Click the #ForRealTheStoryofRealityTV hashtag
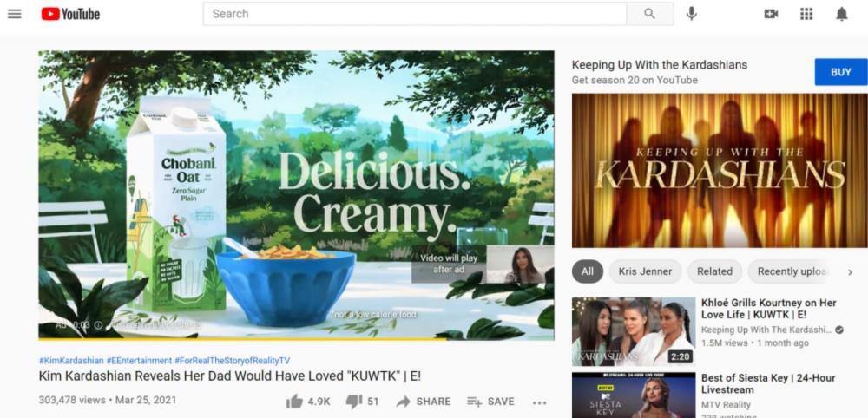Viewport: 868px width, 418px height. pyautogui.click(x=232, y=361)
